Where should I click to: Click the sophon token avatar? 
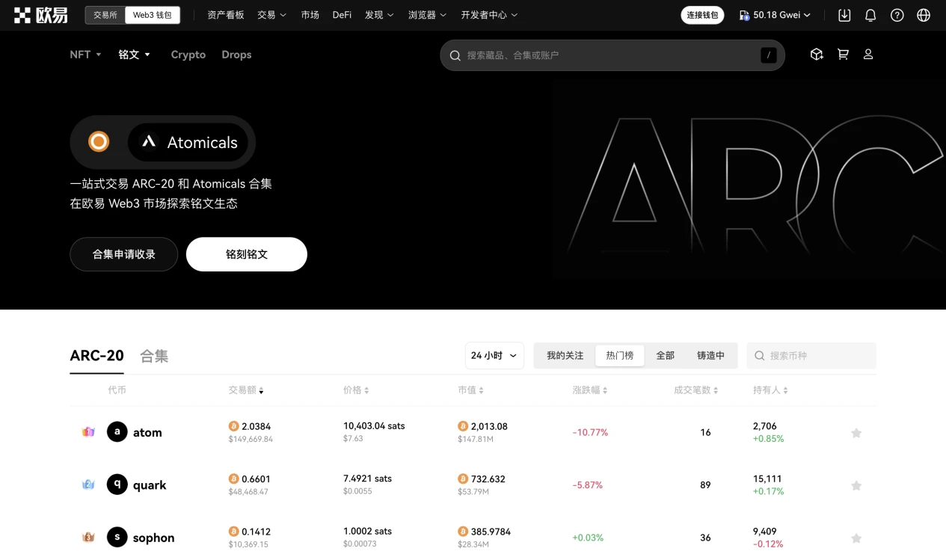(x=117, y=537)
